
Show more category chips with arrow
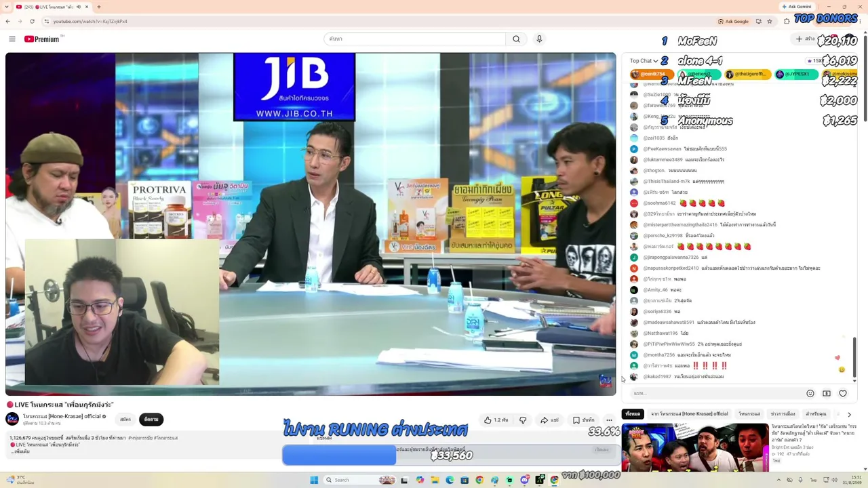tap(849, 414)
